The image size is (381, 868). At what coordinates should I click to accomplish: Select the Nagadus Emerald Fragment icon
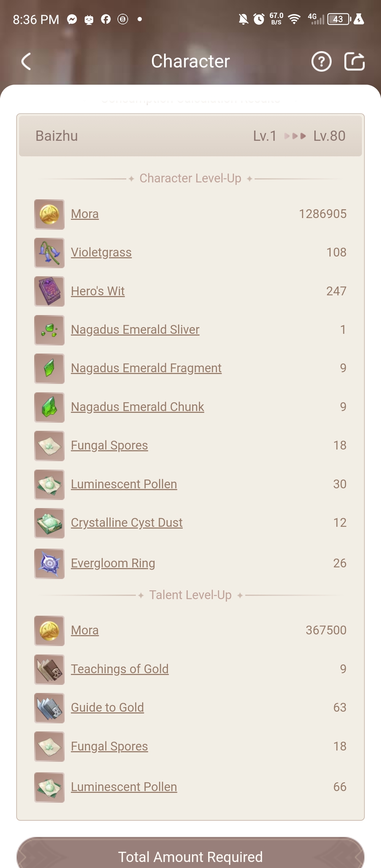[49, 368]
